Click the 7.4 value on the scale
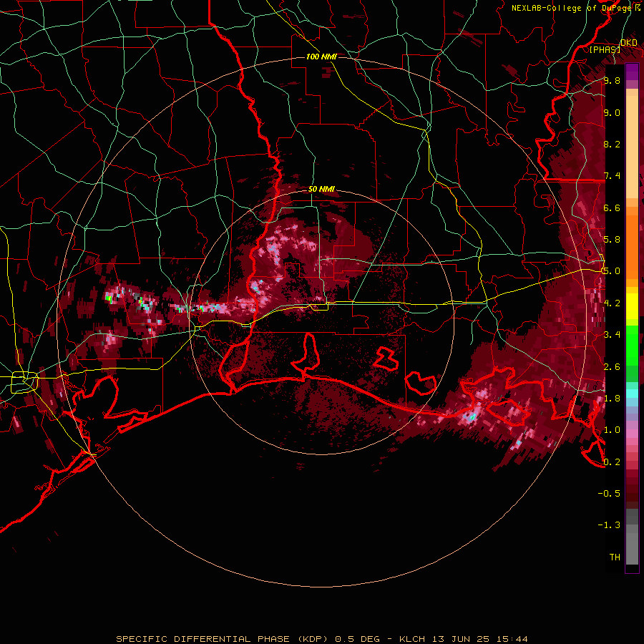644x644 pixels. click(612, 176)
